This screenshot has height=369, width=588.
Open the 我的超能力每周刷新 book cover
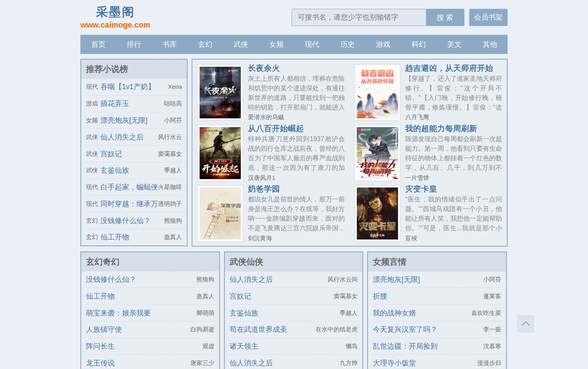(377, 153)
